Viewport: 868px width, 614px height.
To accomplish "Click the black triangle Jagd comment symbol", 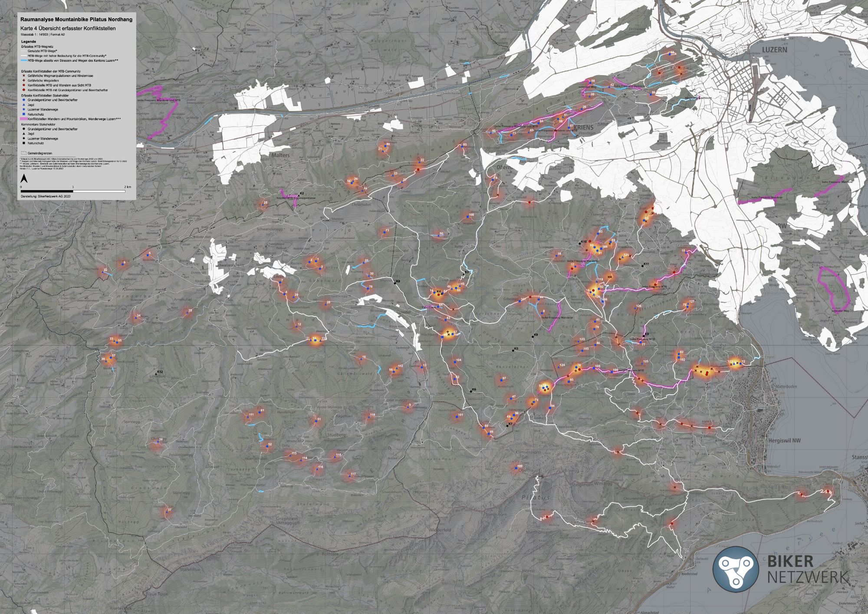I will pyautogui.click(x=24, y=134).
